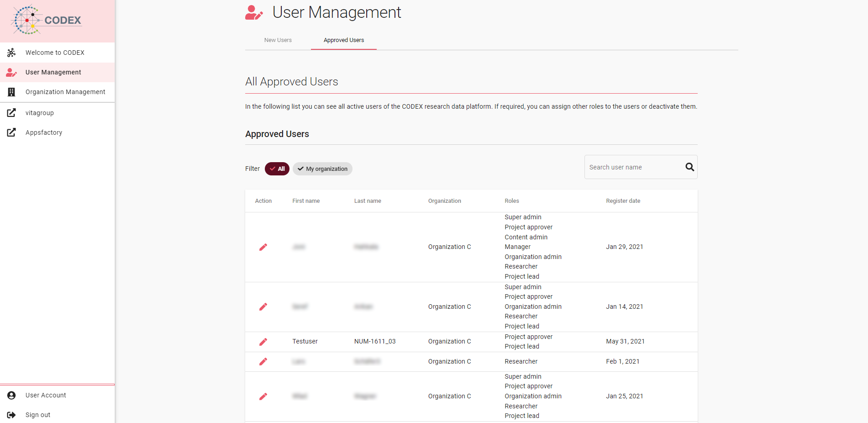This screenshot has width=868, height=423.
Task: Click the Feb 1, 2021 date cell
Action: point(623,361)
